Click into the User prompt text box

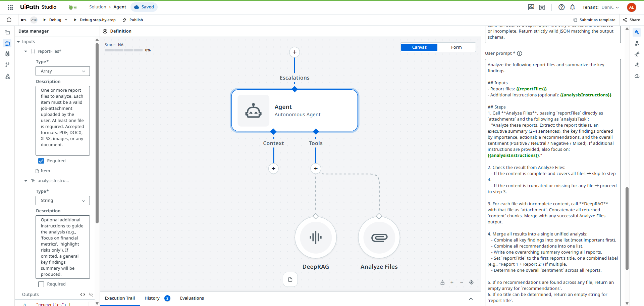tap(553, 182)
